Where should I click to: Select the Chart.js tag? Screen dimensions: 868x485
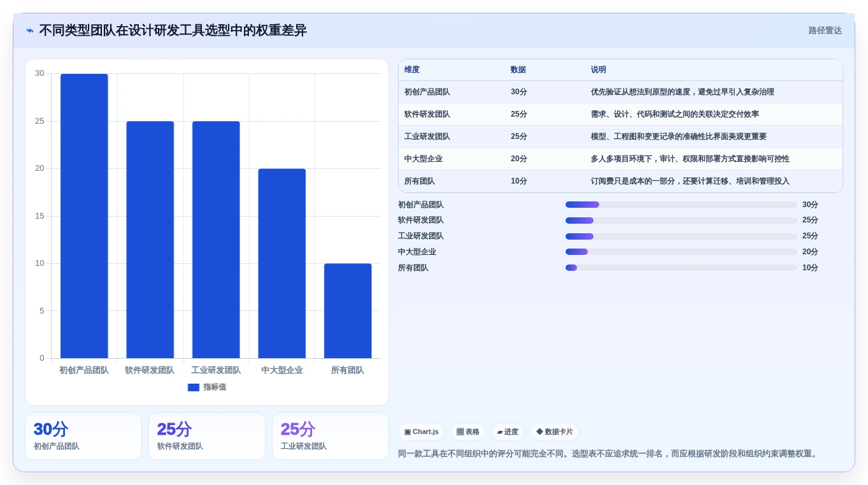coord(422,432)
